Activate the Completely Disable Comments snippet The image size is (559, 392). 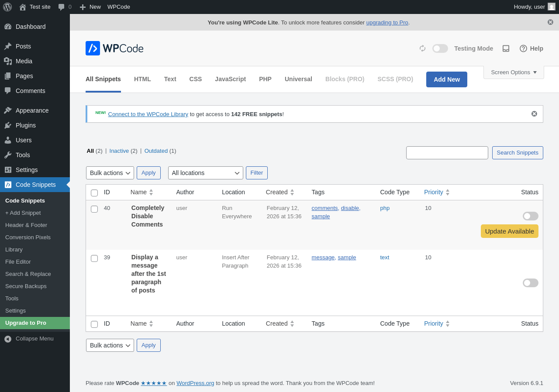point(530,216)
